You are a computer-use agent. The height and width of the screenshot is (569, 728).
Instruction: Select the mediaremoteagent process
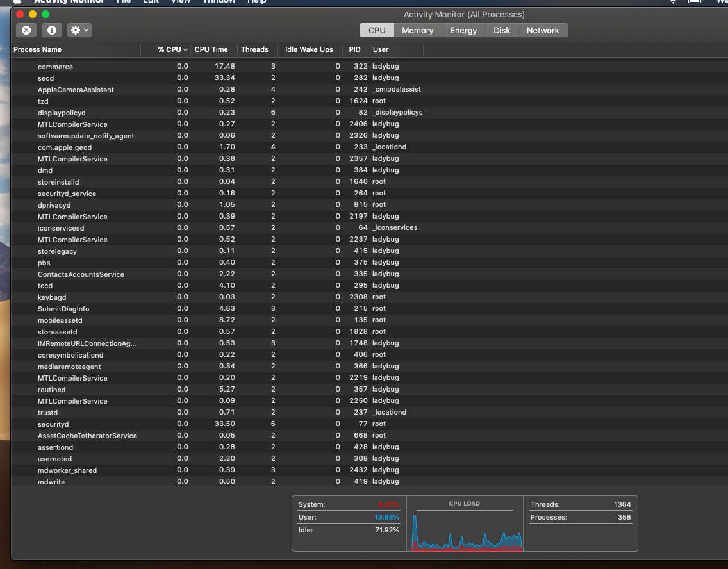tap(370, 366)
